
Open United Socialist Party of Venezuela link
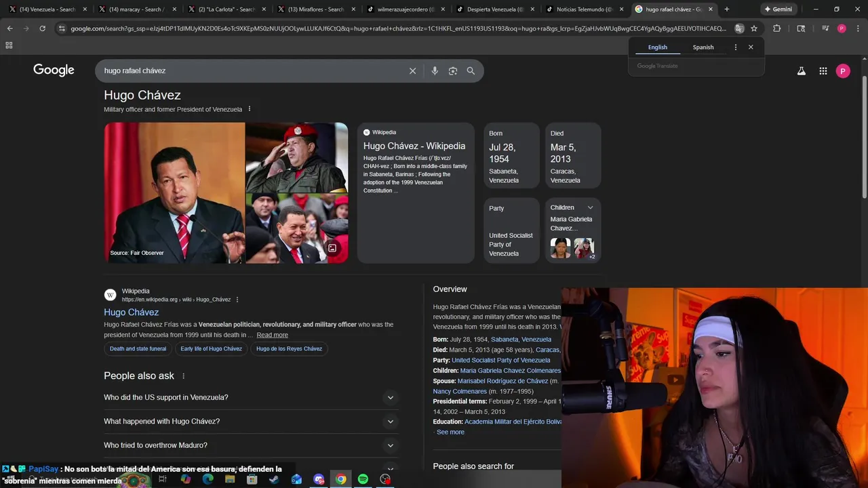[x=500, y=361]
